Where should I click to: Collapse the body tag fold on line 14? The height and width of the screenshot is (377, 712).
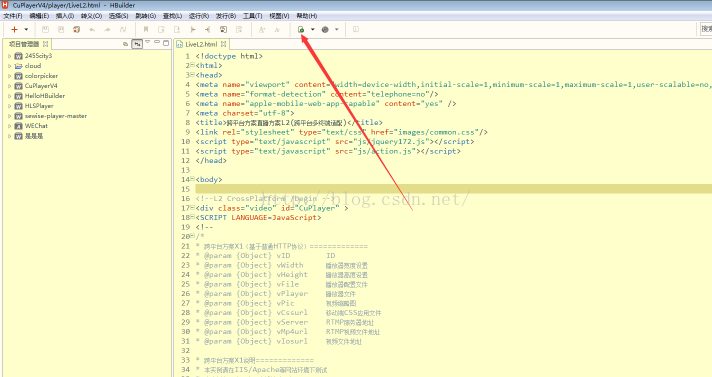tap(192, 179)
